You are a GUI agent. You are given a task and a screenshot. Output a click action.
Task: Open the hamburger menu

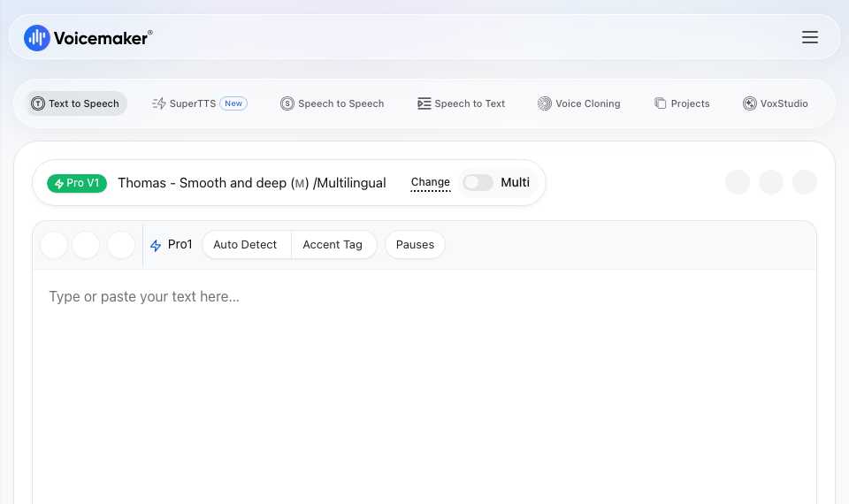(810, 37)
